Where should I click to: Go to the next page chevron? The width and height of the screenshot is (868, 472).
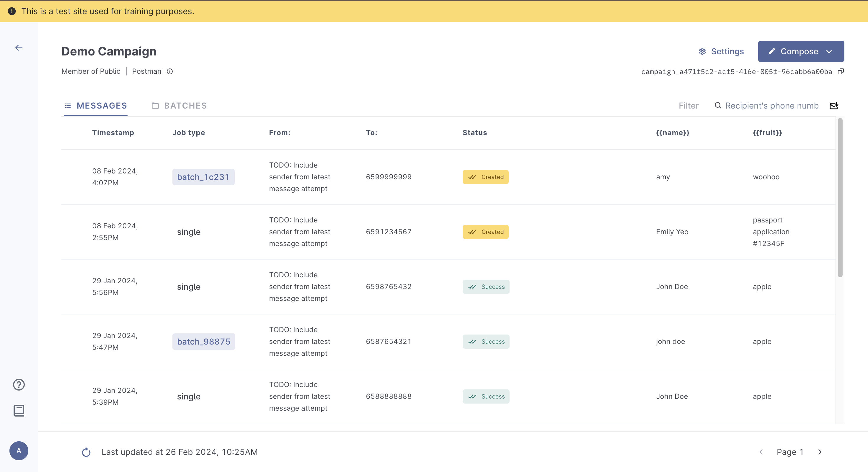pyautogui.click(x=820, y=452)
